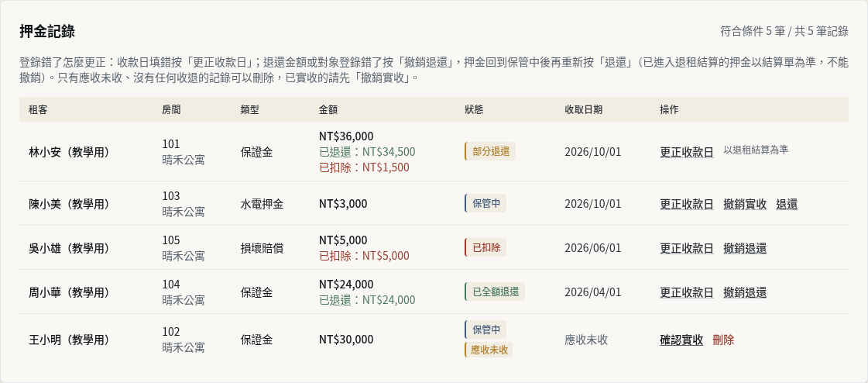Click the 操作 column header

pos(669,110)
